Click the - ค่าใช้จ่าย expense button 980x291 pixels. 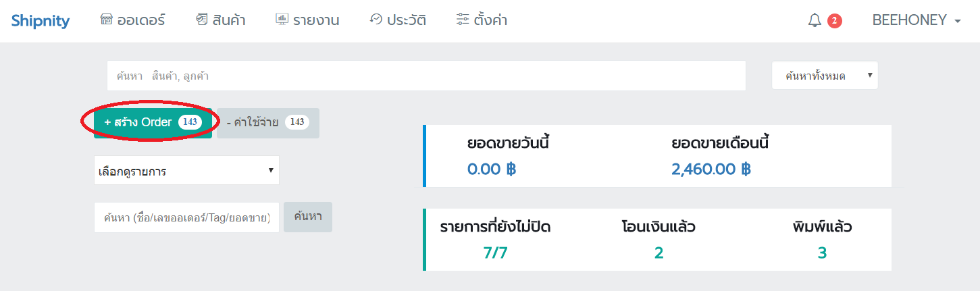(268, 123)
